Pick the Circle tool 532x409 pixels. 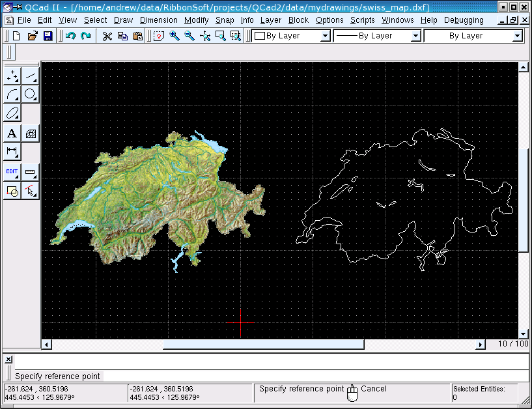click(31, 94)
